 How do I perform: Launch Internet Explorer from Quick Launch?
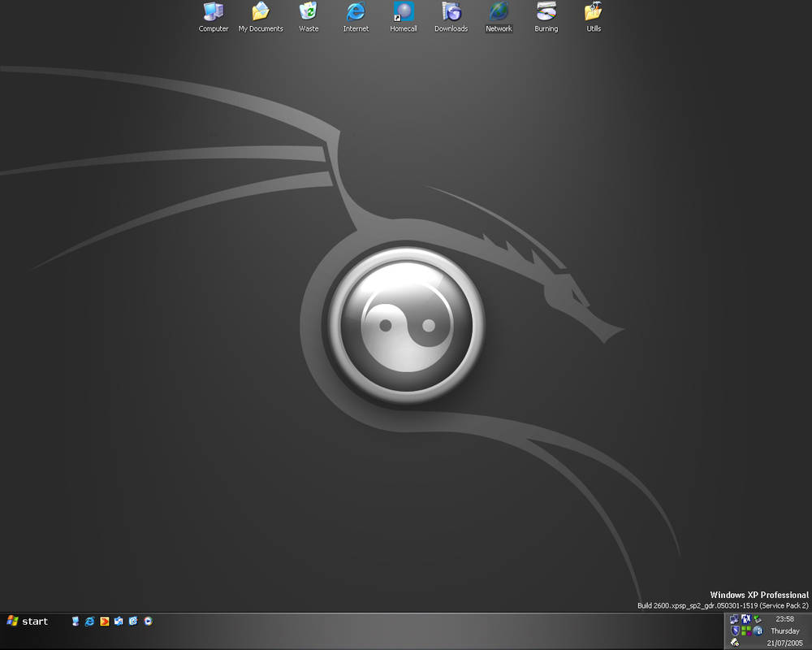pos(89,622)
